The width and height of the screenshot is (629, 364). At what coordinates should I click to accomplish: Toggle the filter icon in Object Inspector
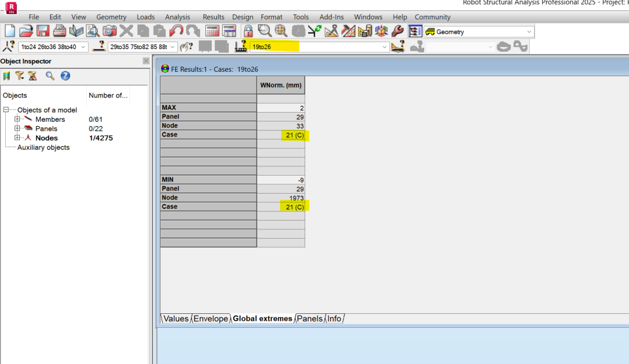click(20, 75)
